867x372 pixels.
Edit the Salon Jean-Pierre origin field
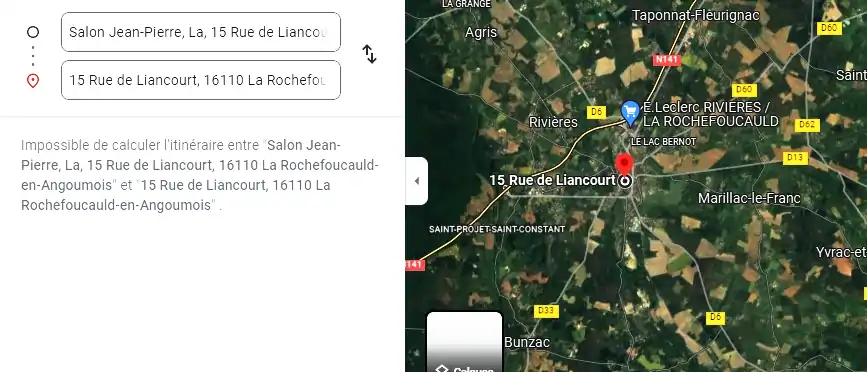201,32
